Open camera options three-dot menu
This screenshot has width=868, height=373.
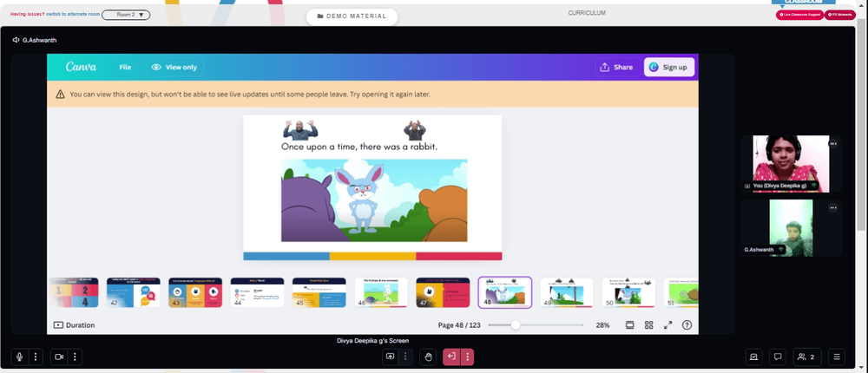[x=75, y=357]
